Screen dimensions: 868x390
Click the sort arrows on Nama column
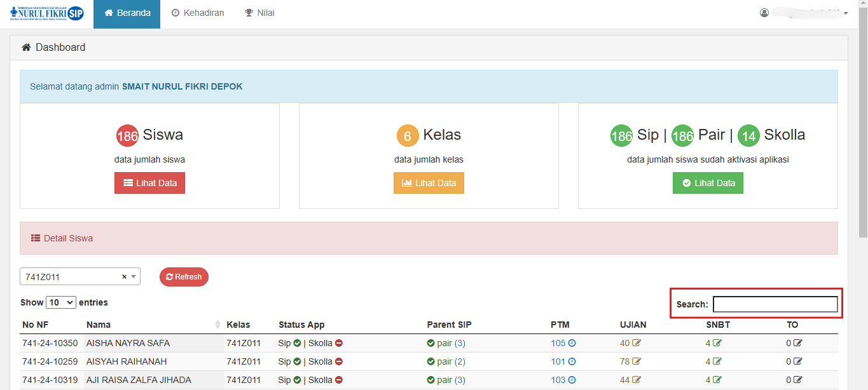(218, 325)
